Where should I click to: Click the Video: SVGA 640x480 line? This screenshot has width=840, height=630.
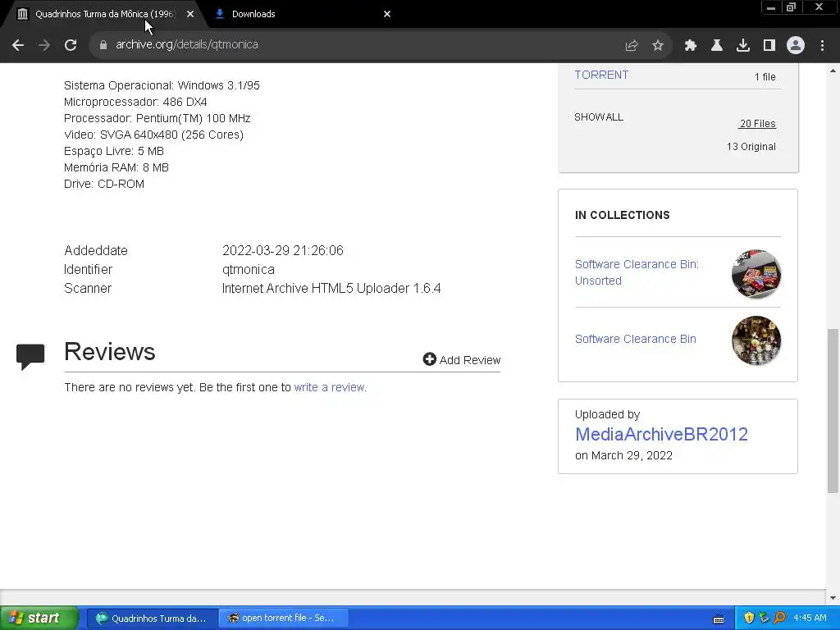153,135
